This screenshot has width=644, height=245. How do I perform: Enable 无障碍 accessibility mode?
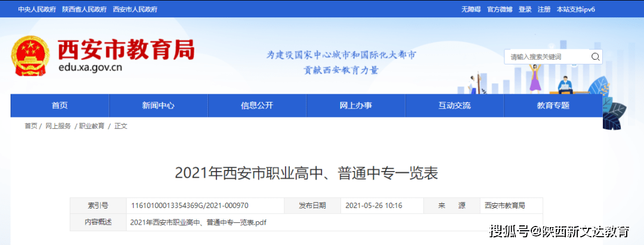point(470,9)
